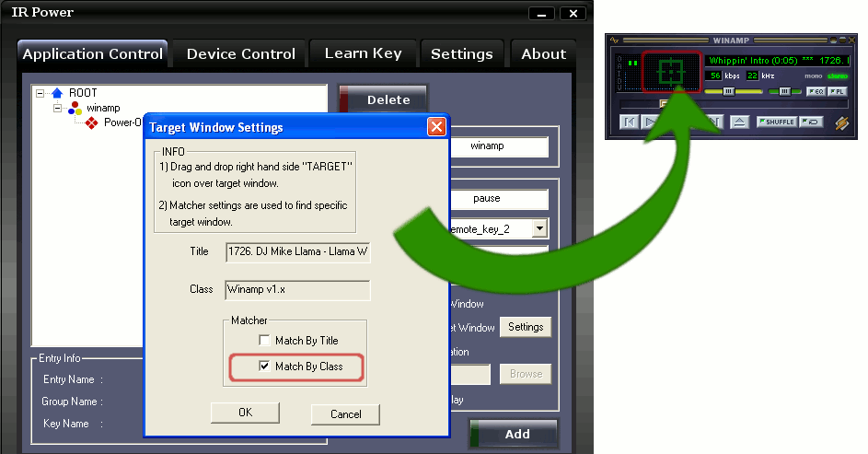
Task: Minimize the IR Power window
Action: coord(542,14)
